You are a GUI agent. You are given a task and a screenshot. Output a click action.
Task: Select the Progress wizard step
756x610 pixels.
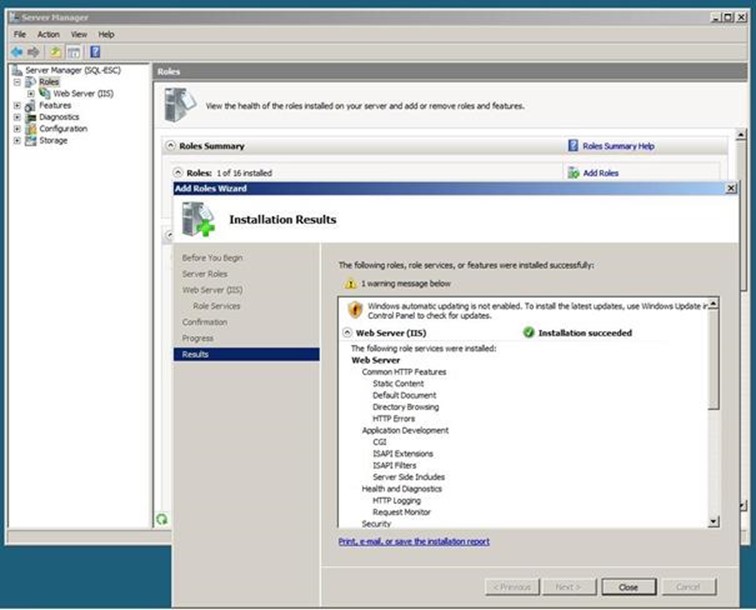click(198, 339)
